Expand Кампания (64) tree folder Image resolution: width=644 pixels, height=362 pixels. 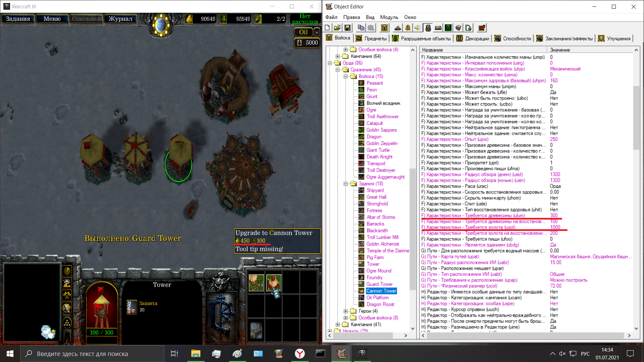(x=337, y=56)
